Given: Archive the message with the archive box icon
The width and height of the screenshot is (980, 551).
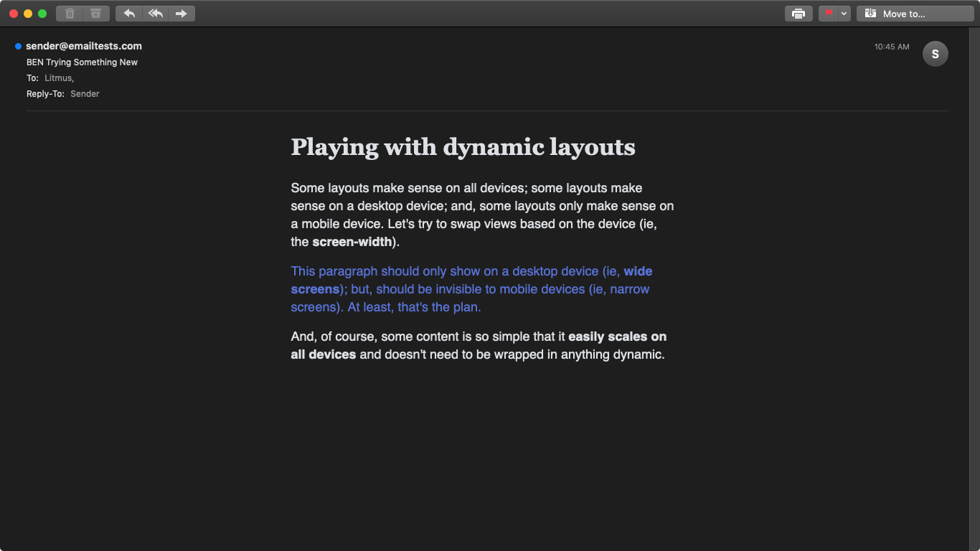Looking at the screenshot, I should 95,14.
